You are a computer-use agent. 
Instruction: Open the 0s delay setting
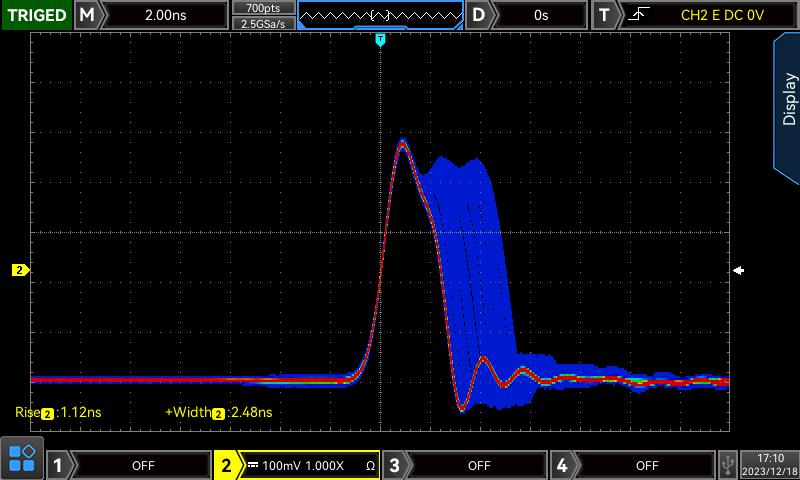540,15
